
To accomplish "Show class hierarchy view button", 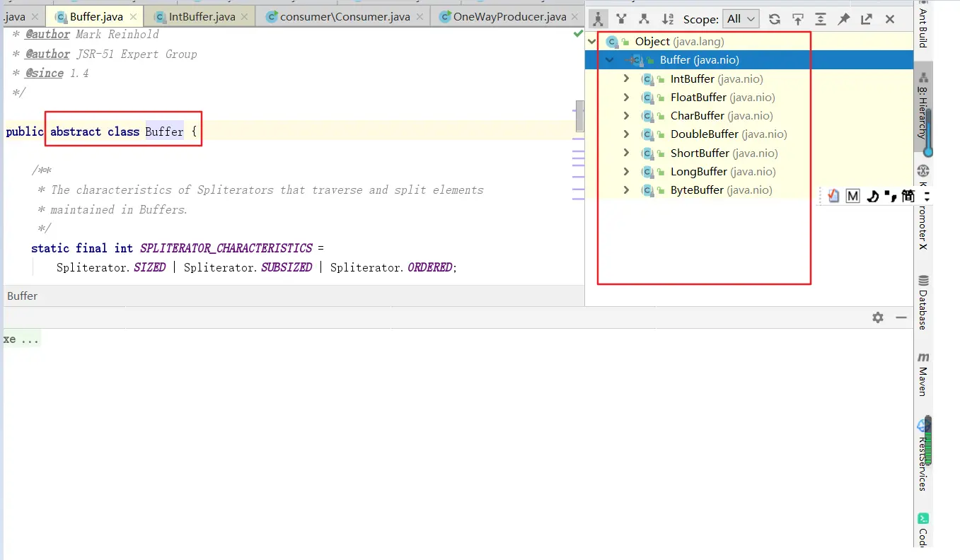I will pyautogui.click(x=598, y=19).
